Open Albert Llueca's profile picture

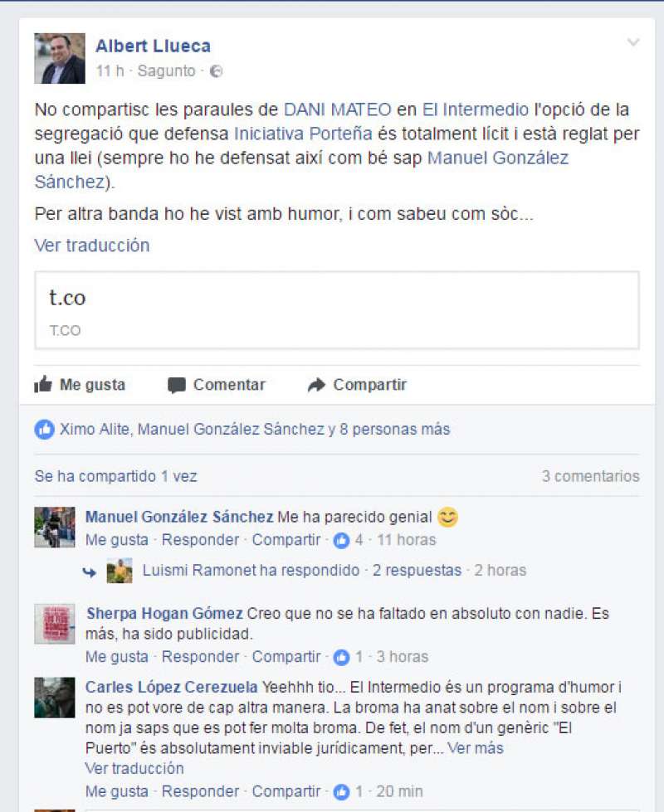coord(60,59)
